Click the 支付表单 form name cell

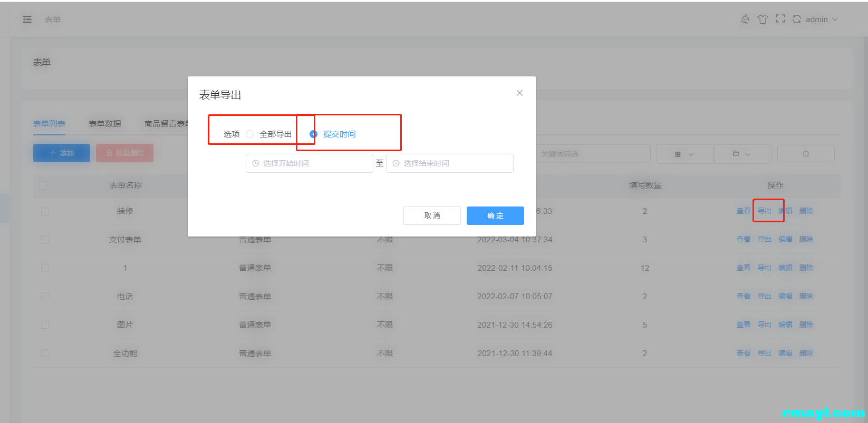tap(125, 240)
